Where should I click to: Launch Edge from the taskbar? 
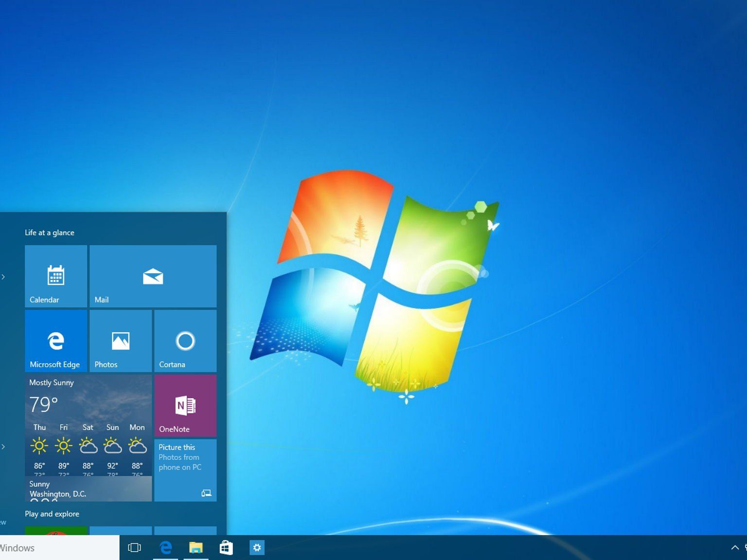pyautogui.click(x=165, y=547)
